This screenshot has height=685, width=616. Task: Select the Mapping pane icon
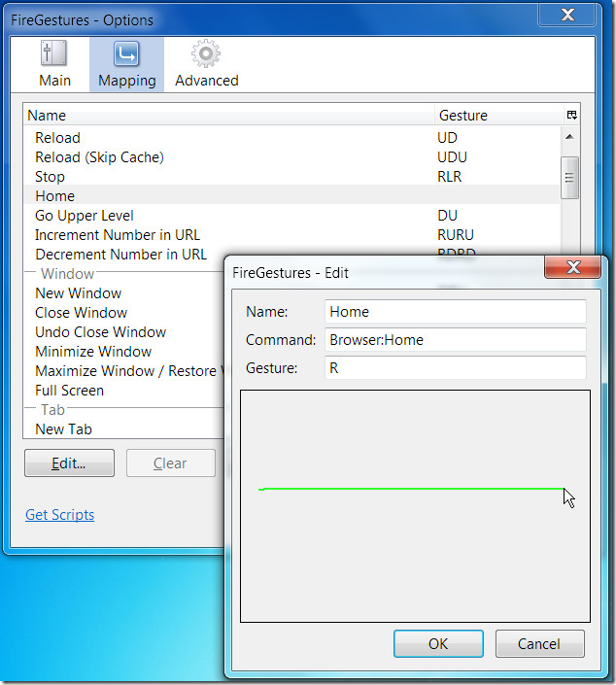(126, 64)
